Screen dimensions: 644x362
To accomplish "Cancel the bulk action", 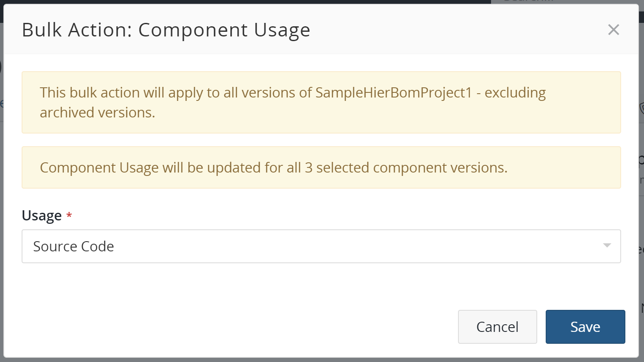I will coord(497,326).
